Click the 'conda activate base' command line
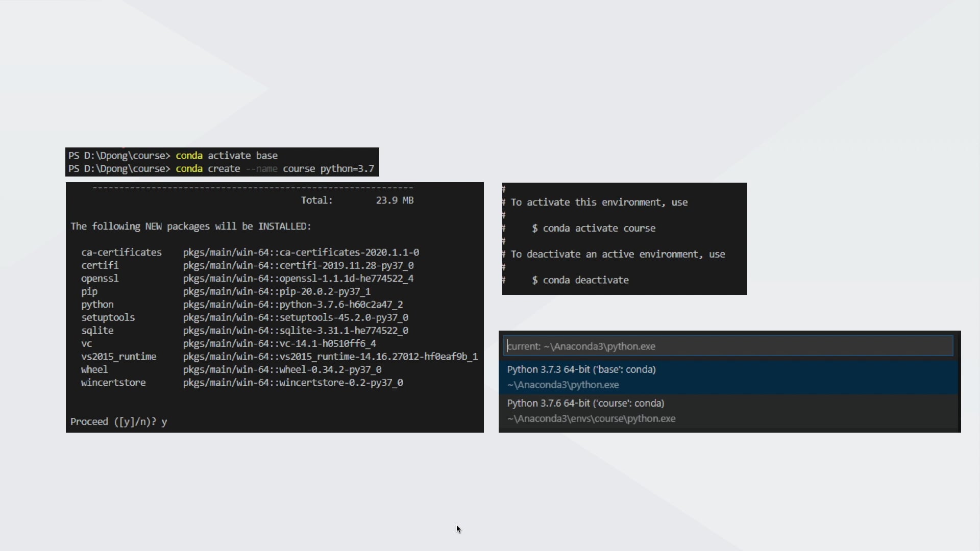The width and height of the screenshot is (980, 551). click(x=226, y=156)
